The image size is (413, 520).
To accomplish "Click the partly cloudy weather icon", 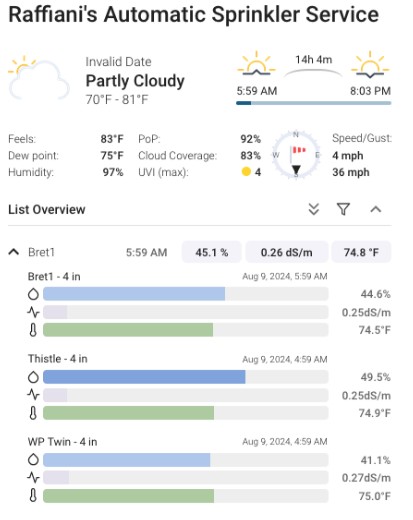I will click(x=39, y=78).
